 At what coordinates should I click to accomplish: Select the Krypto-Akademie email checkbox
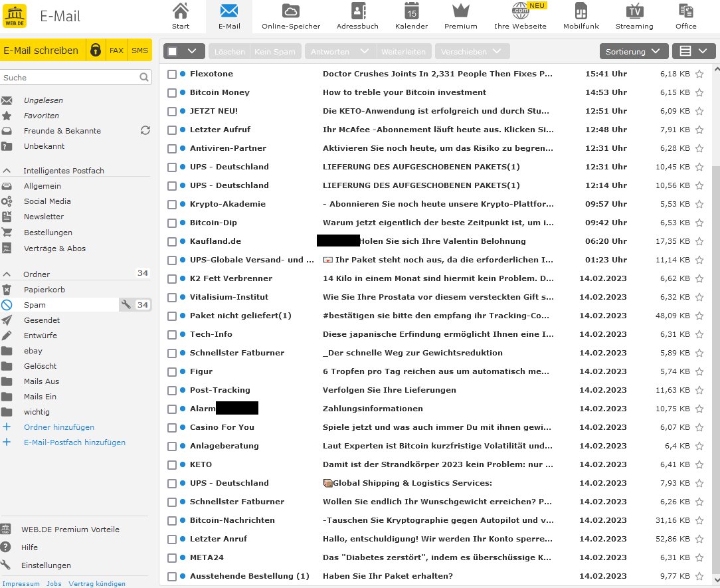[x=172, y=205]
